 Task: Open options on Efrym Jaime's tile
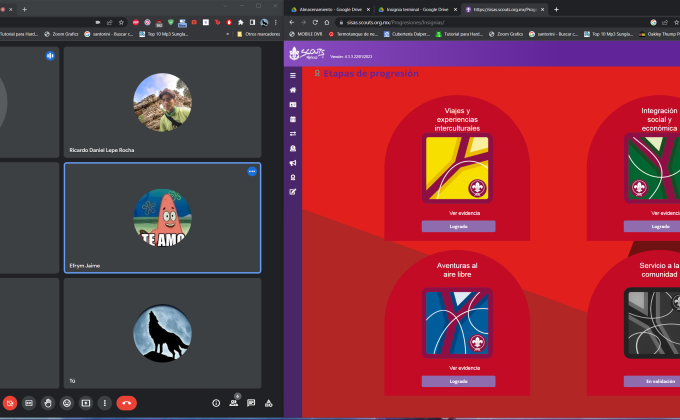252,172
